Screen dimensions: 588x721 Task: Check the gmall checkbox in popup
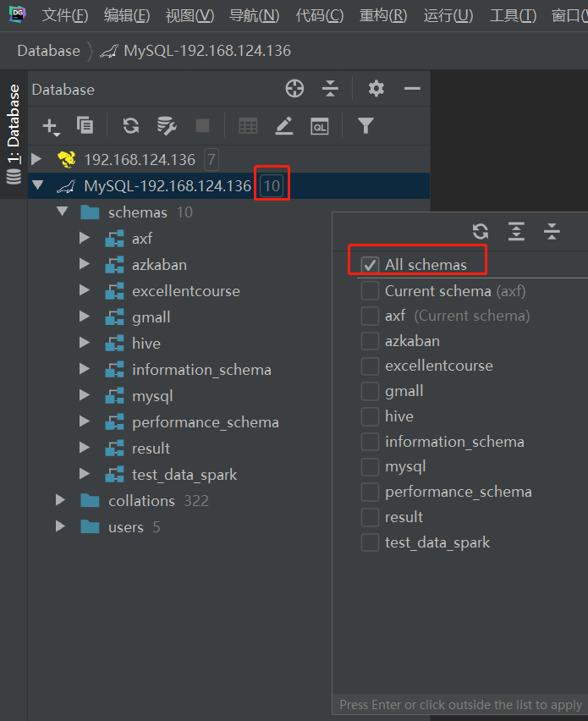[x=370, y=391]
